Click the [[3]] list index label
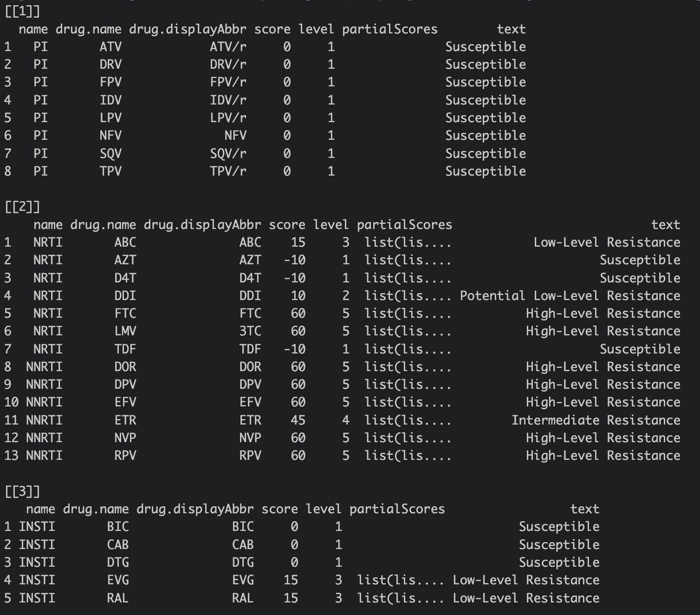The image size is (700, 615). 22,491
